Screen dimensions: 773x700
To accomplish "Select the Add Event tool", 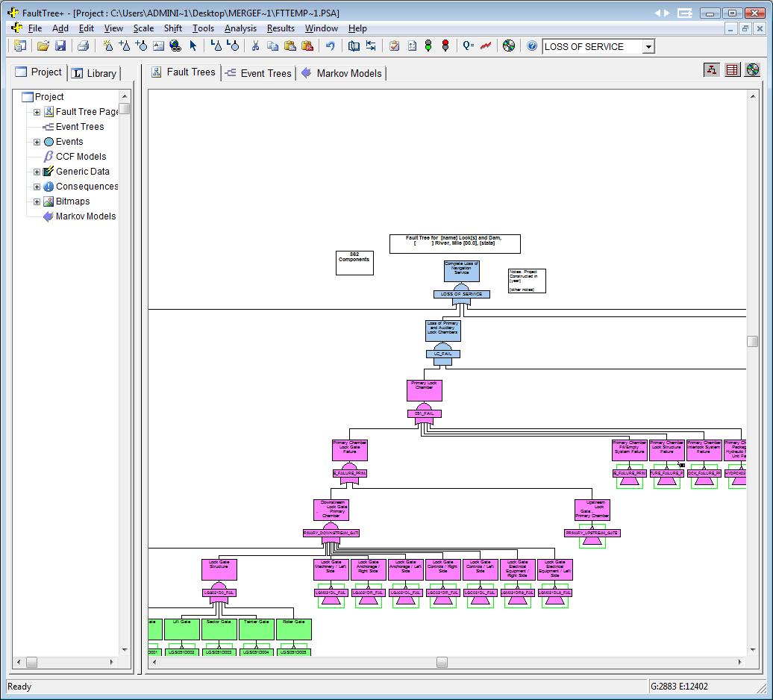I will pos(142,46).
